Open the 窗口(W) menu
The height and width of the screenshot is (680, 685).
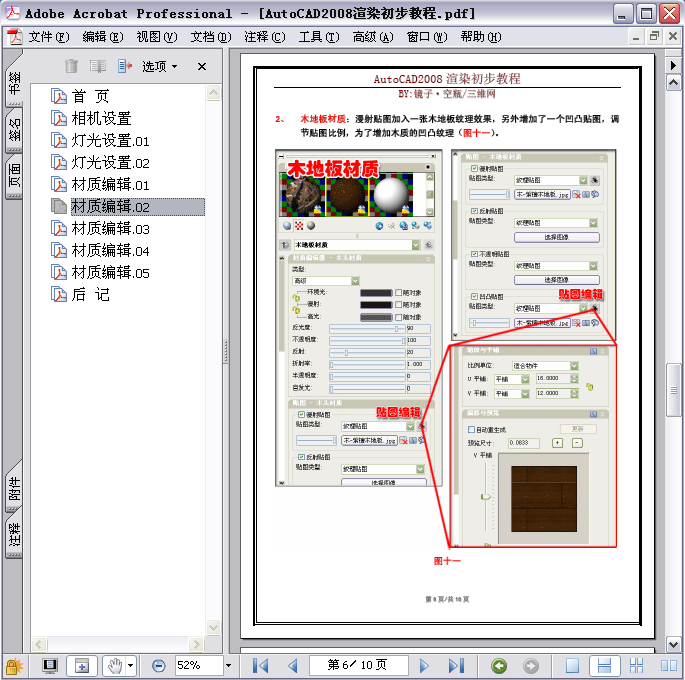[x=427, y=37]
